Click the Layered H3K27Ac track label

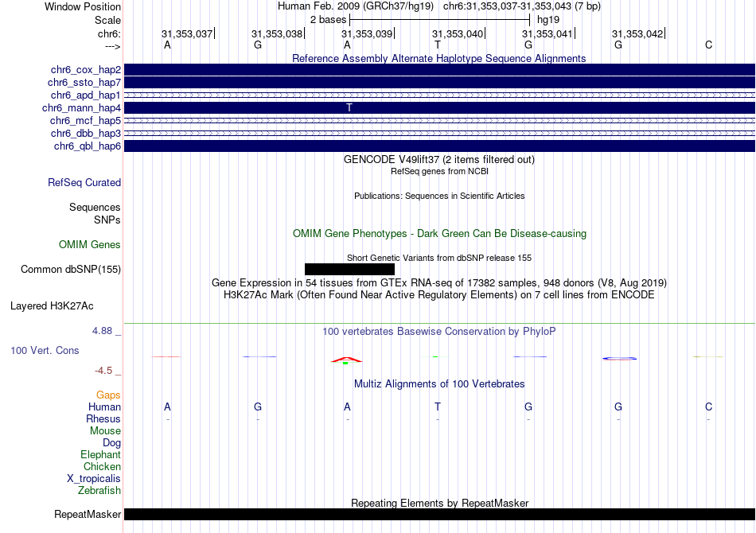click(52, 306)
